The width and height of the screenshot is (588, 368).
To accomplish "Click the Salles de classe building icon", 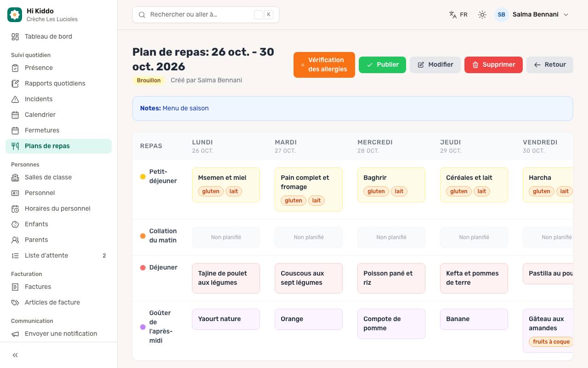I will coord(15,178).
